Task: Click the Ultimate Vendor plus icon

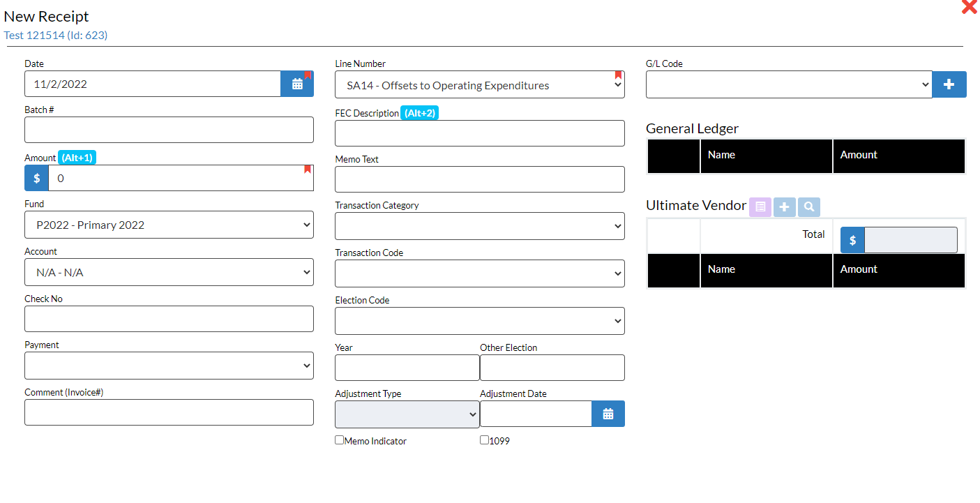Action: click(x=785, y=207)
